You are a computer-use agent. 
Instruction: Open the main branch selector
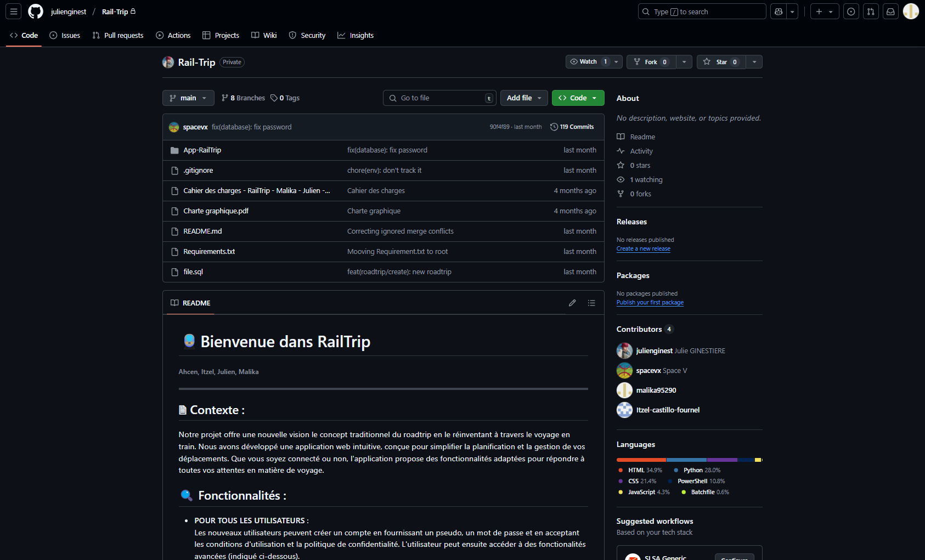pyautogui.click(x=188, y=98)
